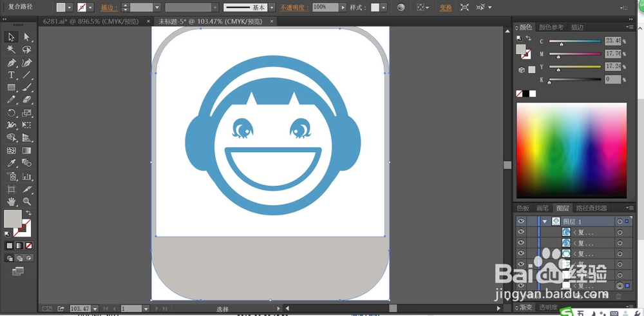
Task: Switch to Draw Normal mode
Action: point(10,259)
